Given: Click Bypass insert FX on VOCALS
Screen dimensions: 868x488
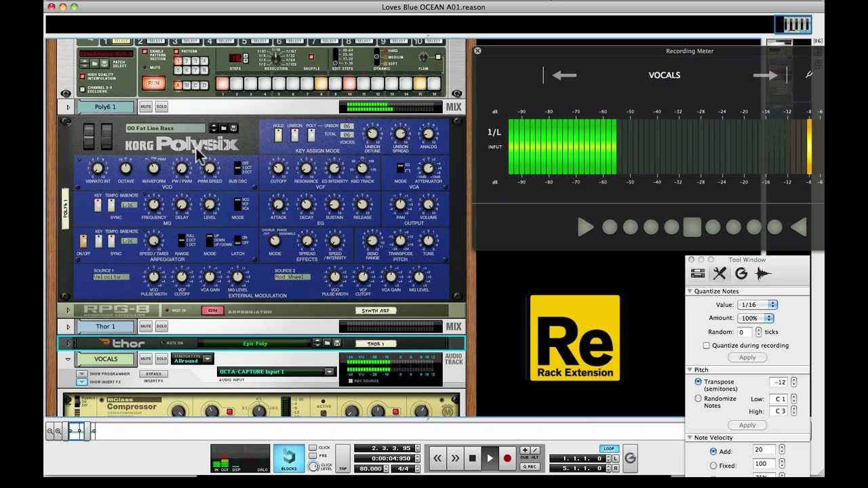Looking at the screenshot, I should click(x=153, y=373).
